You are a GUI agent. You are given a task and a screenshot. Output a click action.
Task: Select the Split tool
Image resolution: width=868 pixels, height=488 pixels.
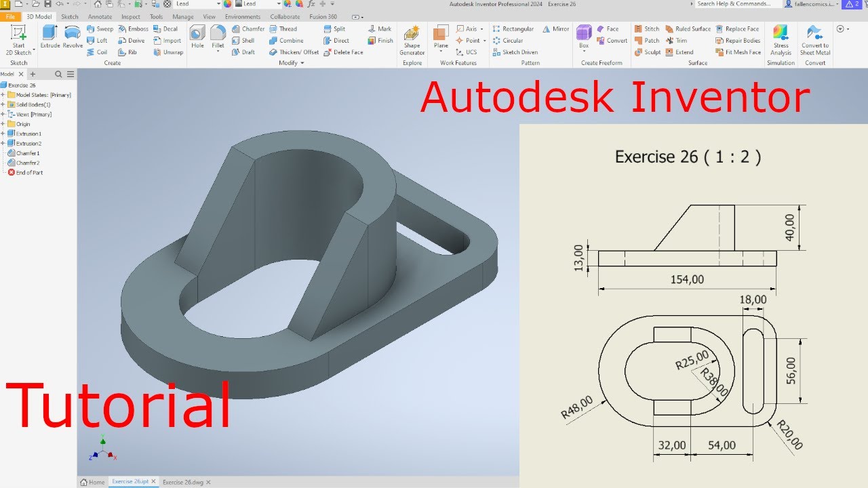tap(334, 29)
